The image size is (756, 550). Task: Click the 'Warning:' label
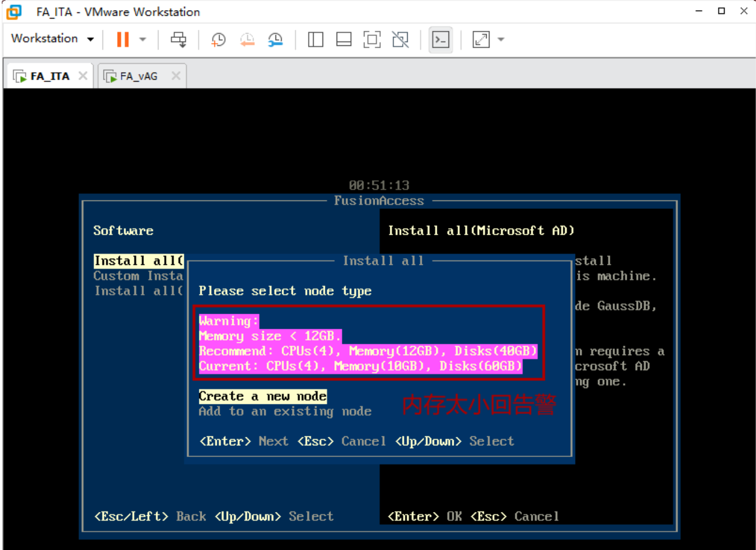coord(229,321)
